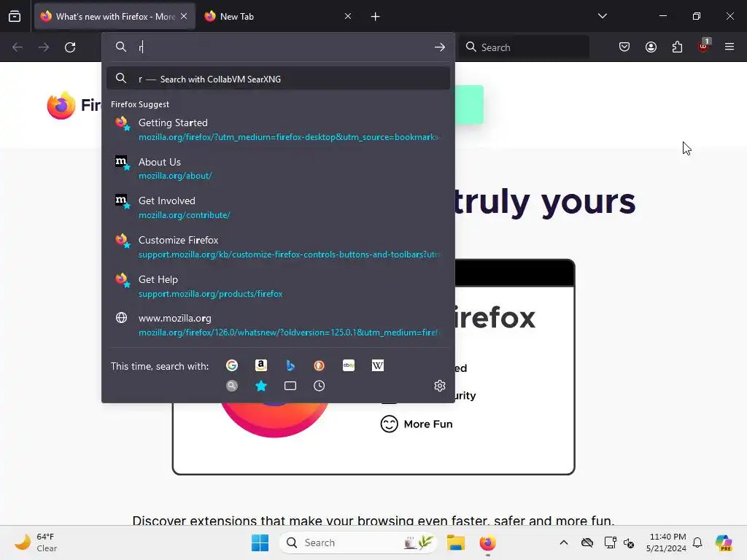Search open tabs with the tabs icon

tap(290, 386)
